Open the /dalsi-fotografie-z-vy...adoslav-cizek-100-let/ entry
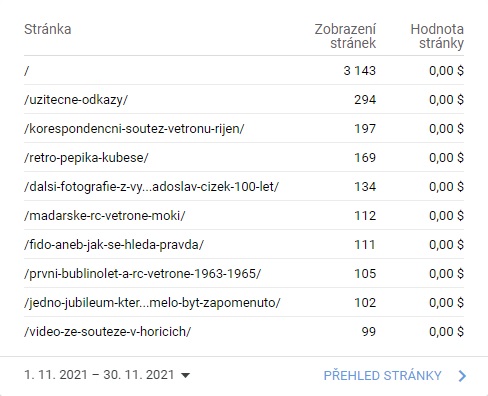This screenshot has width=488, height=396. pos(152,187)
